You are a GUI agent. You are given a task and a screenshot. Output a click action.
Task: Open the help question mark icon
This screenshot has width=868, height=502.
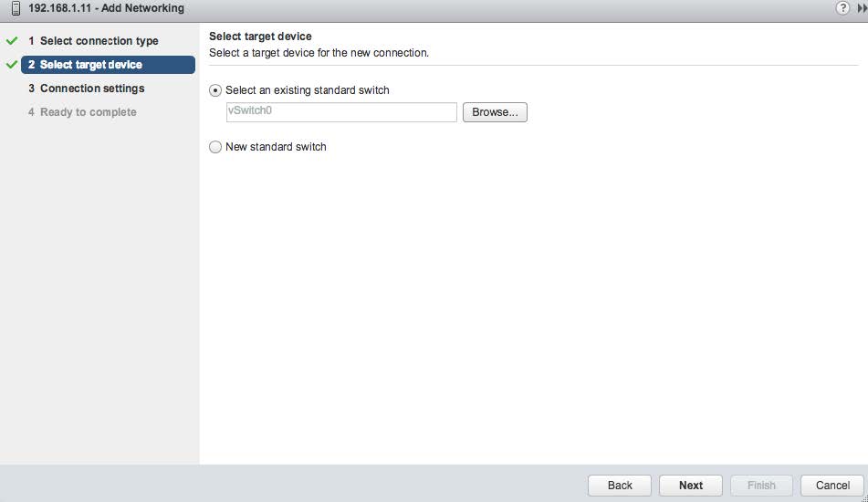click(x=842, y=8)
